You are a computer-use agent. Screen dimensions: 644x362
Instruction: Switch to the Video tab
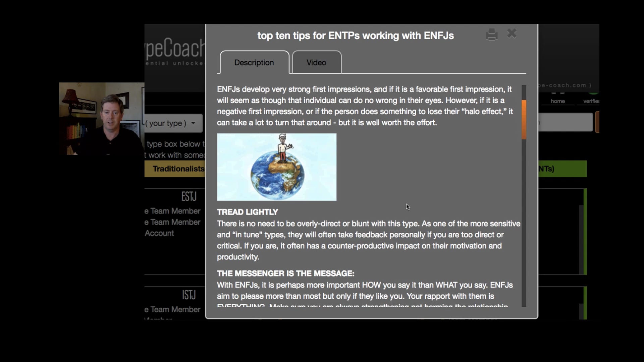click(316, 63)
